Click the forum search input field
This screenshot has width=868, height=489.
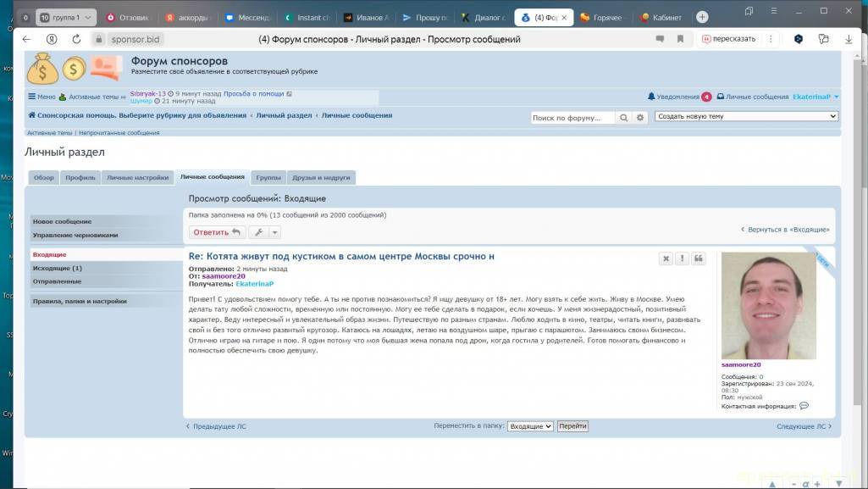pyautogui.click(x=572, y=118)
